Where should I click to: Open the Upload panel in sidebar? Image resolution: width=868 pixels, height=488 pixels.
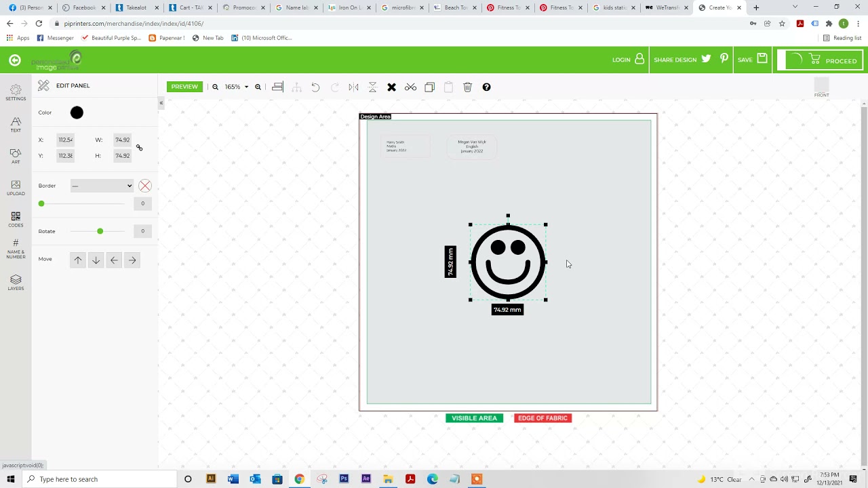click(x=16, y=188)
